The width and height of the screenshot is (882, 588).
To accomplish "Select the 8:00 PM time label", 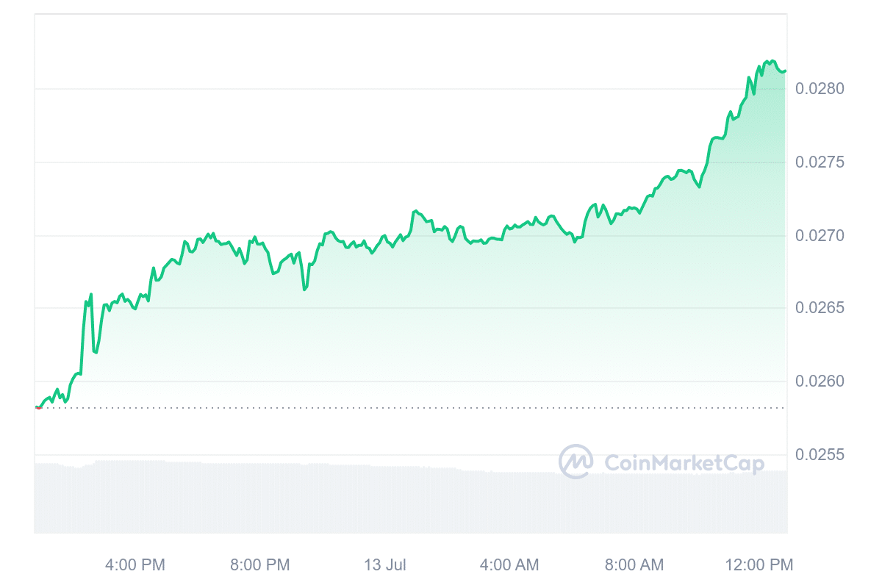I will pos(260,564).
